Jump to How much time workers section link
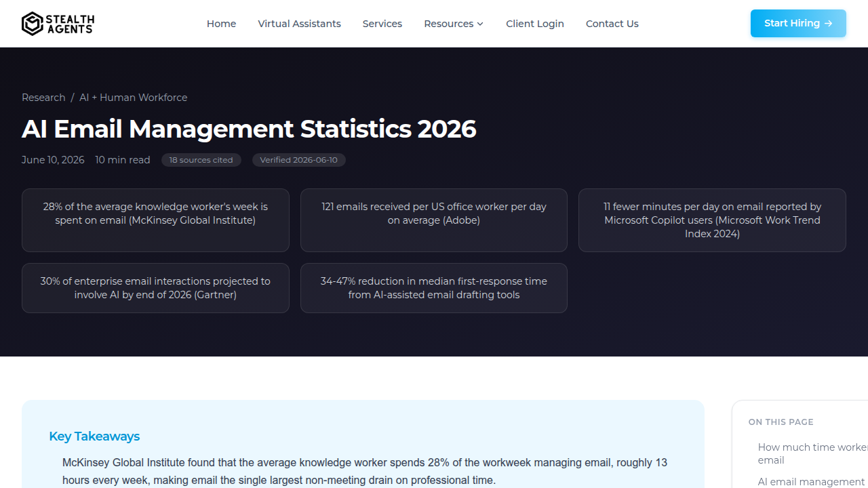 pos(813,453)
